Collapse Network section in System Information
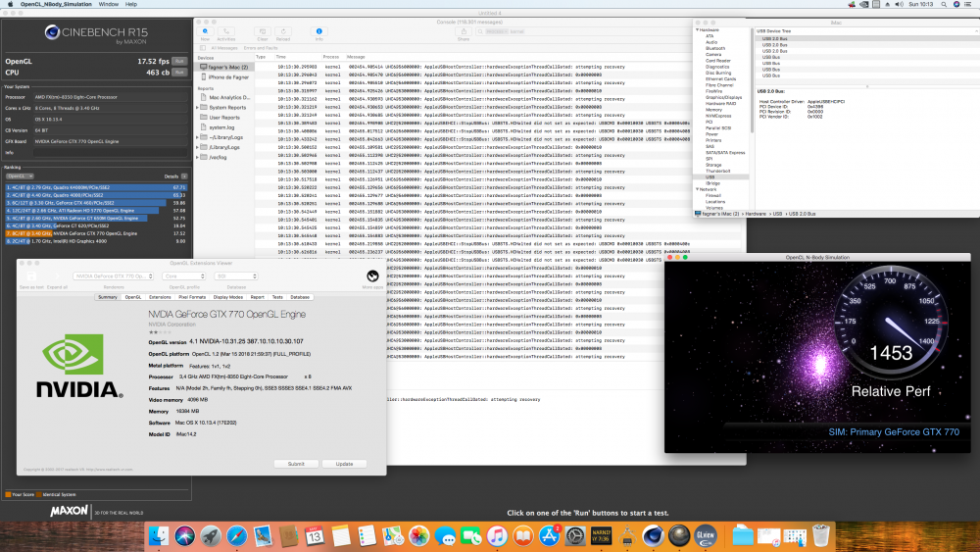This screenshot has width=980, height=552. click(698, 189)
